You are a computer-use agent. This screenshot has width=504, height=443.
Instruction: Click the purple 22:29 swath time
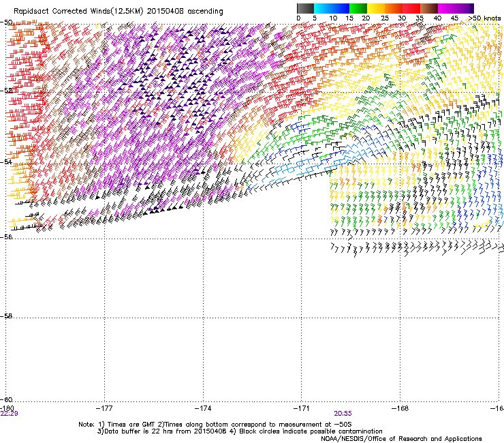click(9, 414)
